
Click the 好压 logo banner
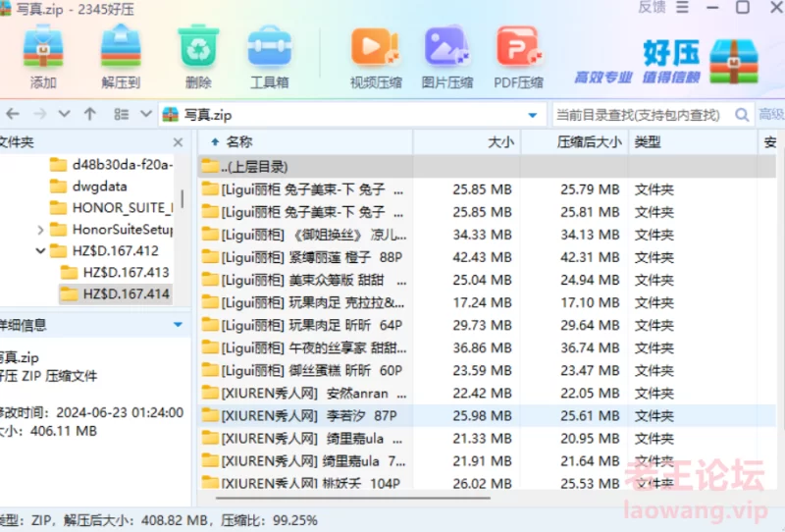pyautogui.click(x=666, y=62)
